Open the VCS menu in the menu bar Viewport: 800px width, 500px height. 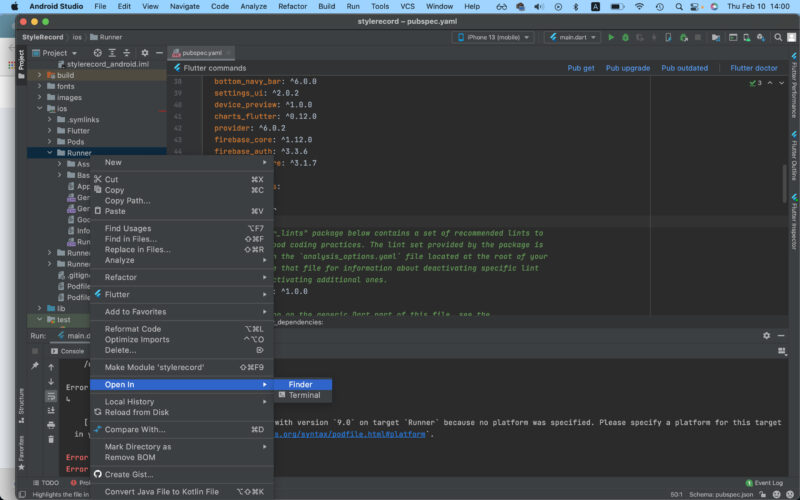pyautogui.click(x=407, y=6)
